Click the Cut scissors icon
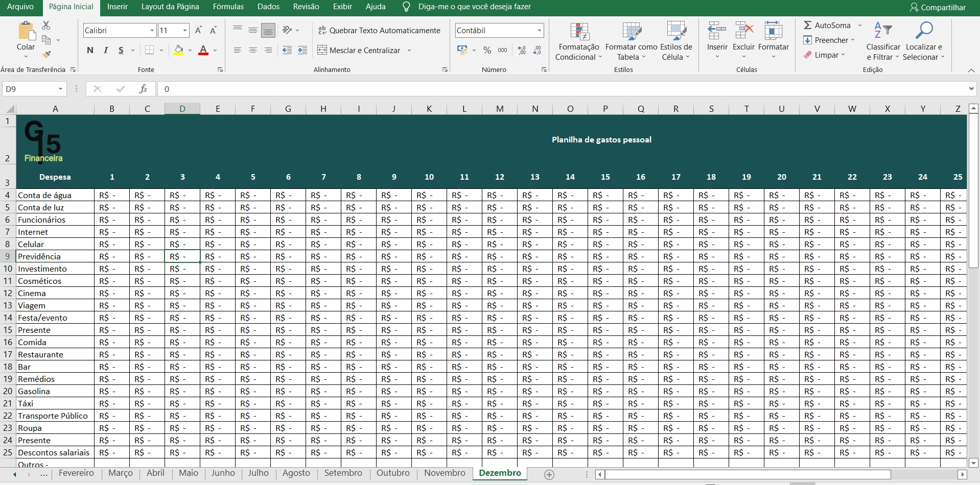980x485 pixels. (x=46, y=25)
